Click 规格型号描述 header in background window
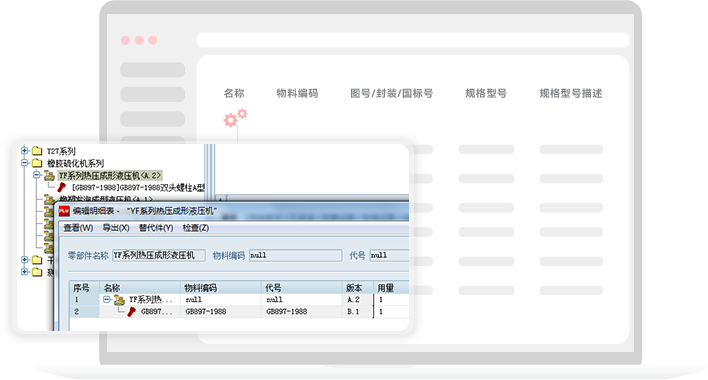 pos(571,93)
